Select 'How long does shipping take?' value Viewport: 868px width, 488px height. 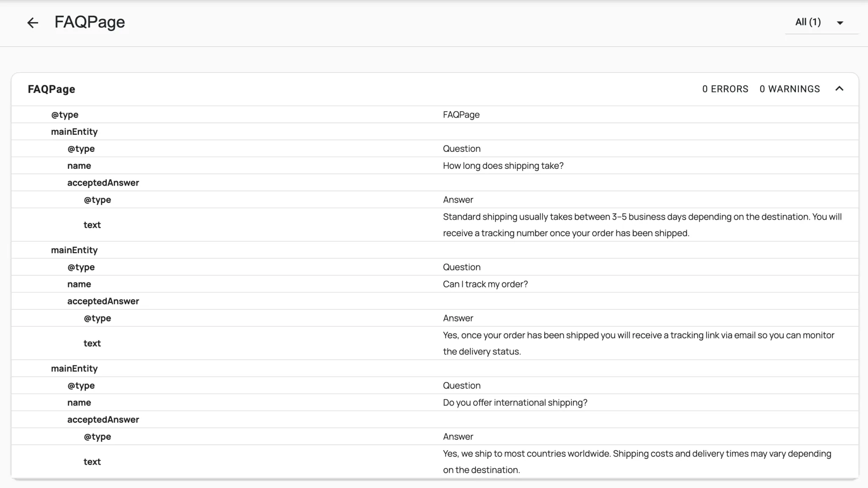[503, 166]
